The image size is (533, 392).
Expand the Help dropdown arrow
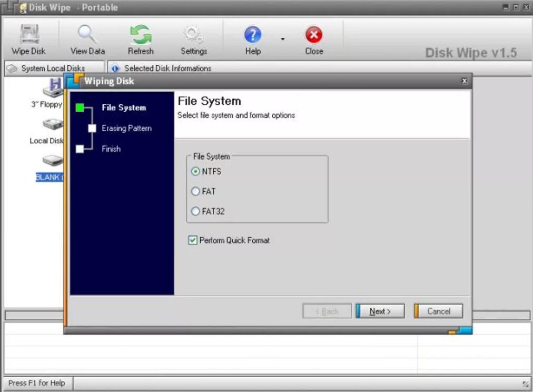click(282, 39)
